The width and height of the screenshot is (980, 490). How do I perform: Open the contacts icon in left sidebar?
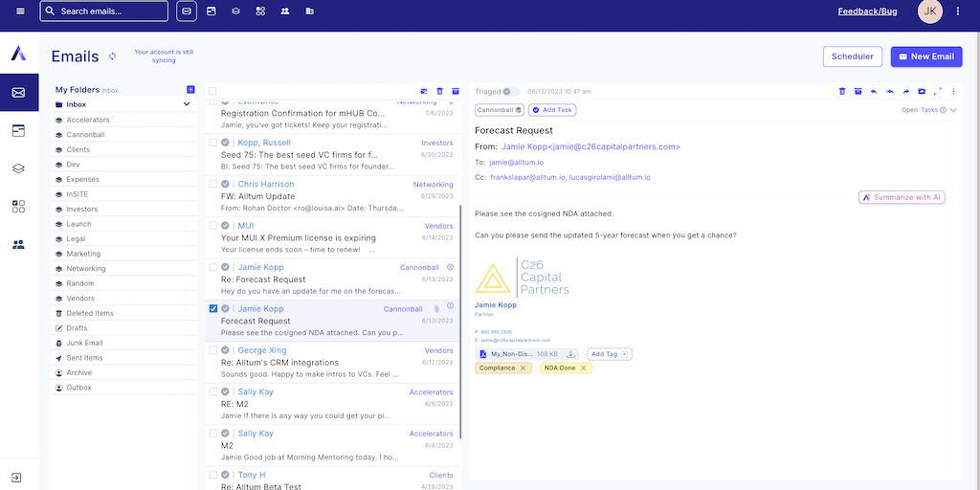click(18, 244)
